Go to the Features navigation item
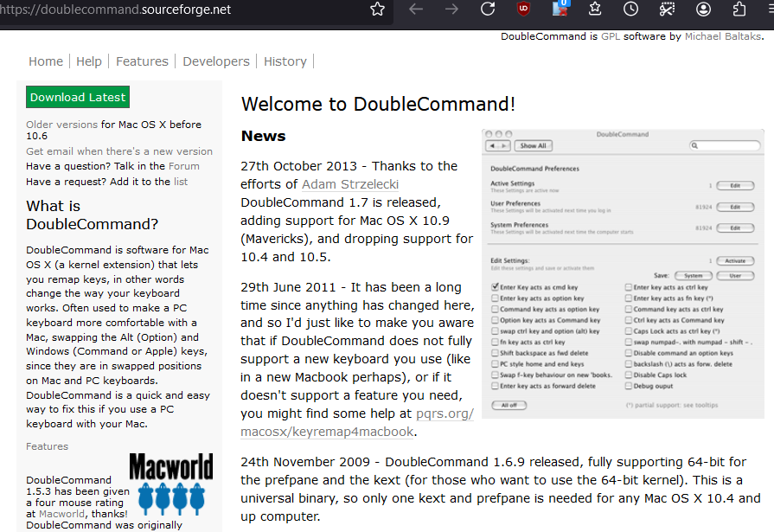Image resolution: width=774 pixels, height=532 pixels. point(142,61)
